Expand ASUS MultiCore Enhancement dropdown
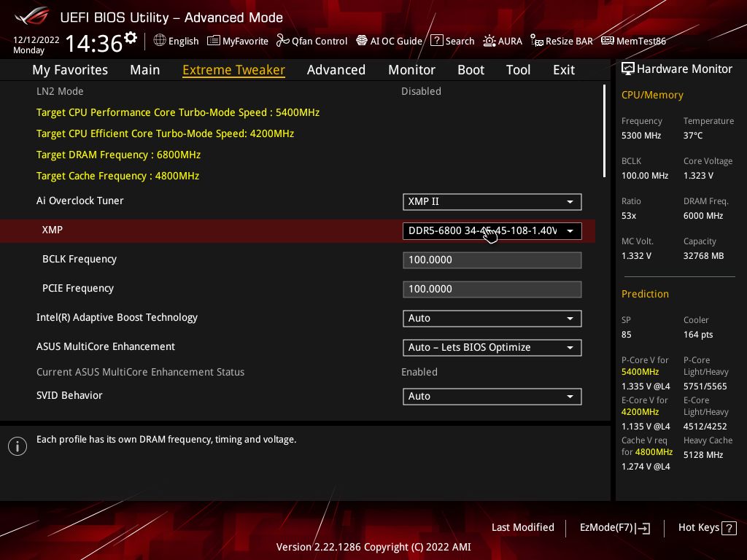Image resolution: width=747 pixels, height=560 pixels. pos(492,347)
